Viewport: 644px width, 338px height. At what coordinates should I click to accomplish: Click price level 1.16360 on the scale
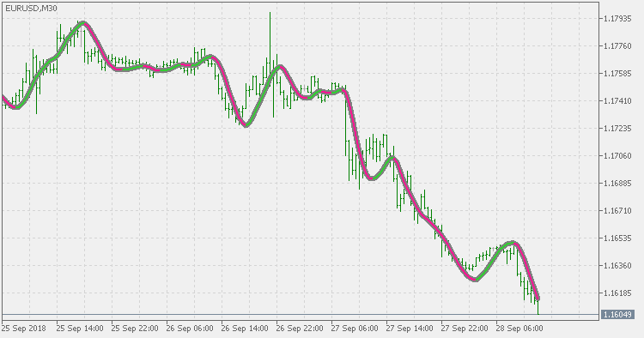(617, 266)
